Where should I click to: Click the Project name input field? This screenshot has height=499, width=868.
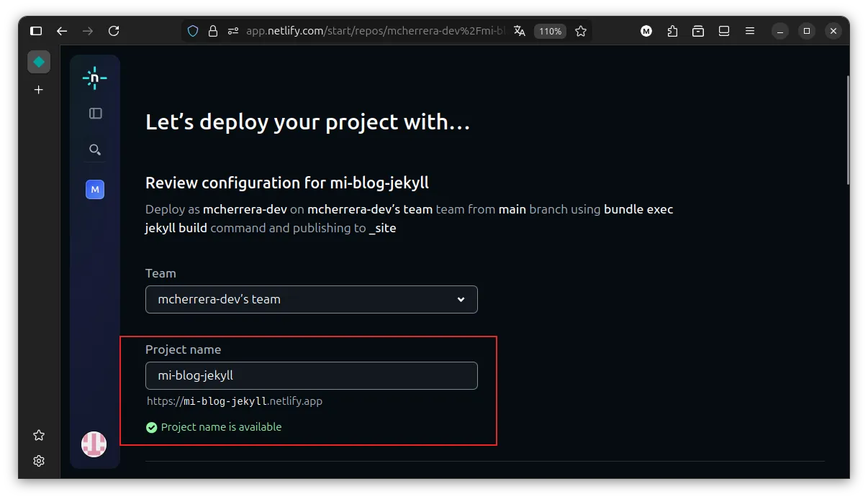tap(311, 375)
